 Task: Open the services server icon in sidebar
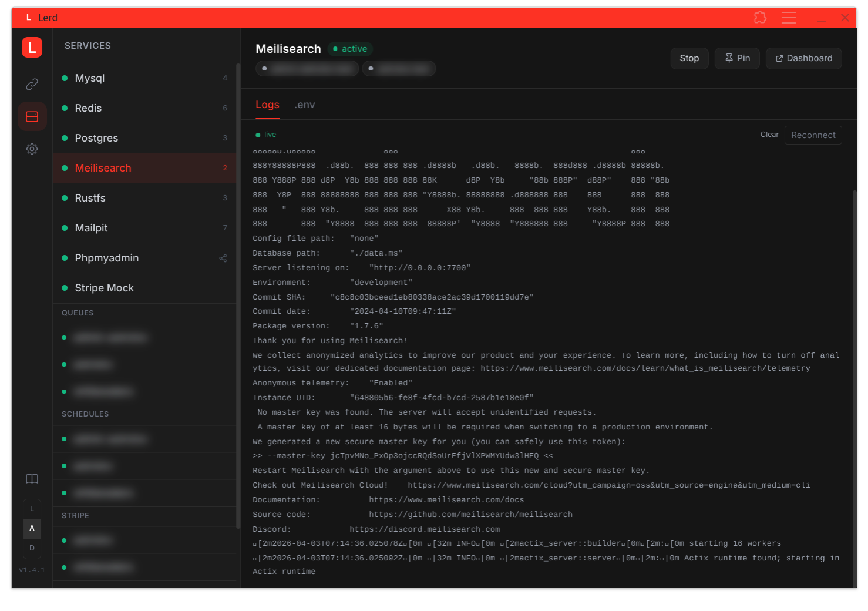click(32, 116)
